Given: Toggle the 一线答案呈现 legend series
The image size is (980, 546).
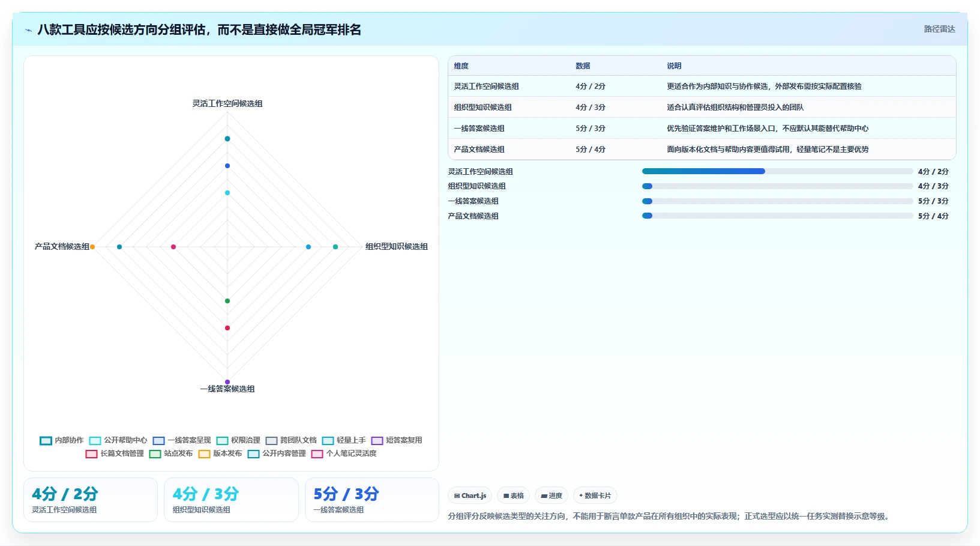Looking at the screenshot, I should (182, 440).
